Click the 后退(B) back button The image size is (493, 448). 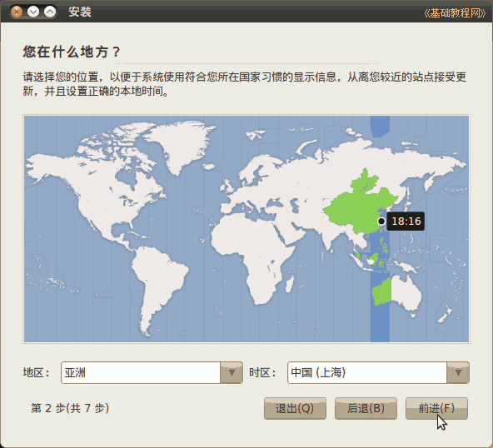[366, 408]
